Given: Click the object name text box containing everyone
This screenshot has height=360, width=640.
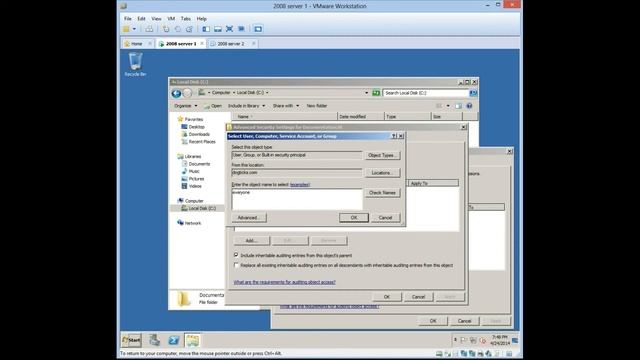Looking at the screenshot, I should [297, 199].
